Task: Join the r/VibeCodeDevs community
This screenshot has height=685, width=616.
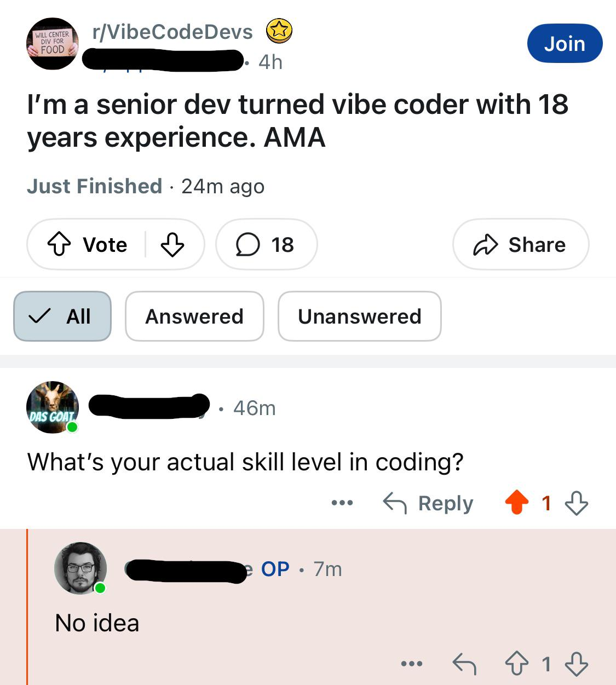Action: click(565, 43)
